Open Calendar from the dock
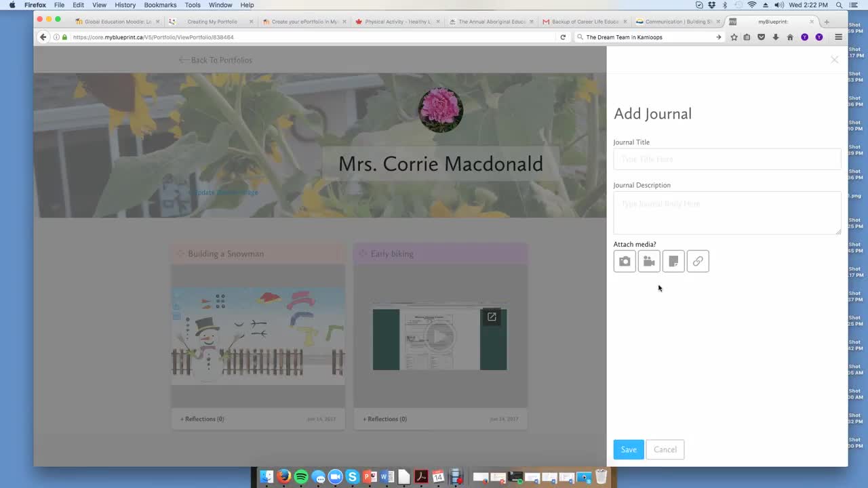The width and height of the screenshot is (868, 488). 438,477
